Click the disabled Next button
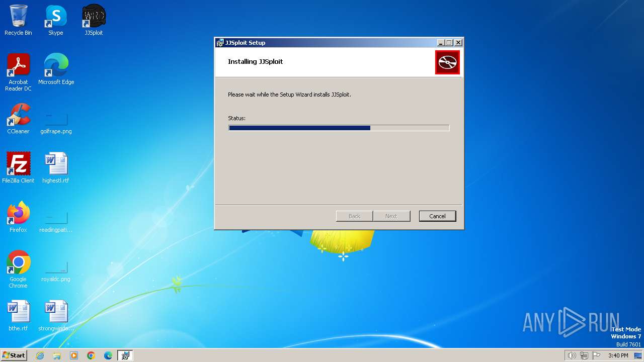This screenshot has height=362, width=644. (391, 216)
